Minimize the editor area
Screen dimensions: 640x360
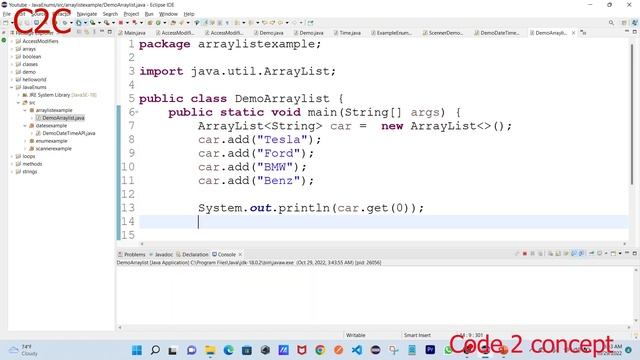tap(627, 32)
